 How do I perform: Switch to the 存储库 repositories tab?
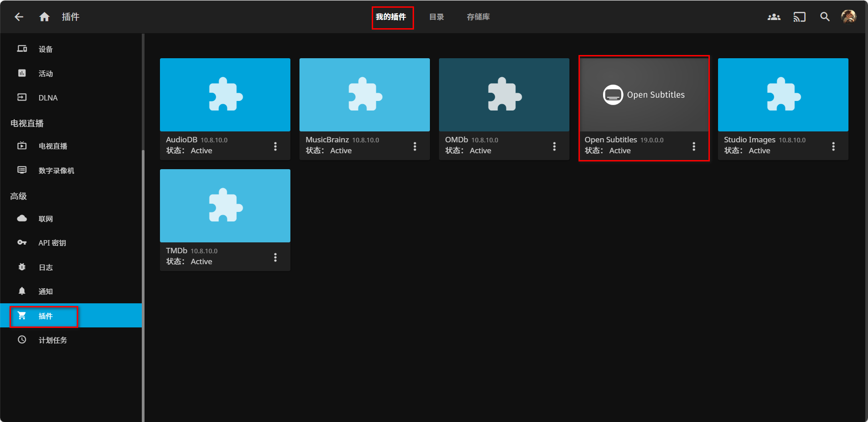point(478,17)
